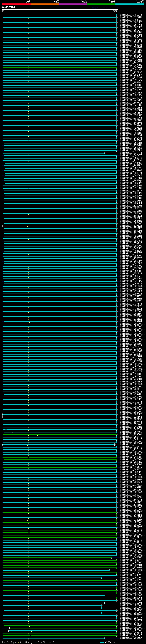Open hit UniRef100_A7R7U1
This screenshot has height=644, width=146.
pyautogui.click(x=131, y=17)
